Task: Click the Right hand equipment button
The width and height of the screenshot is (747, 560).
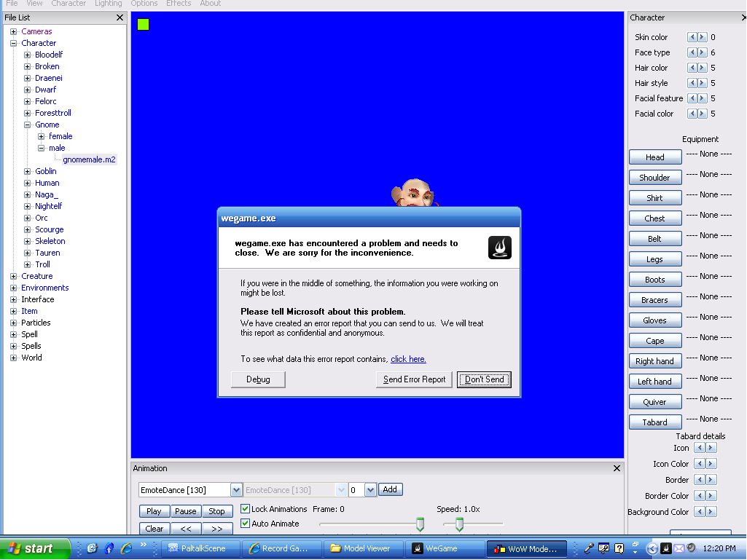Action: 655,361
